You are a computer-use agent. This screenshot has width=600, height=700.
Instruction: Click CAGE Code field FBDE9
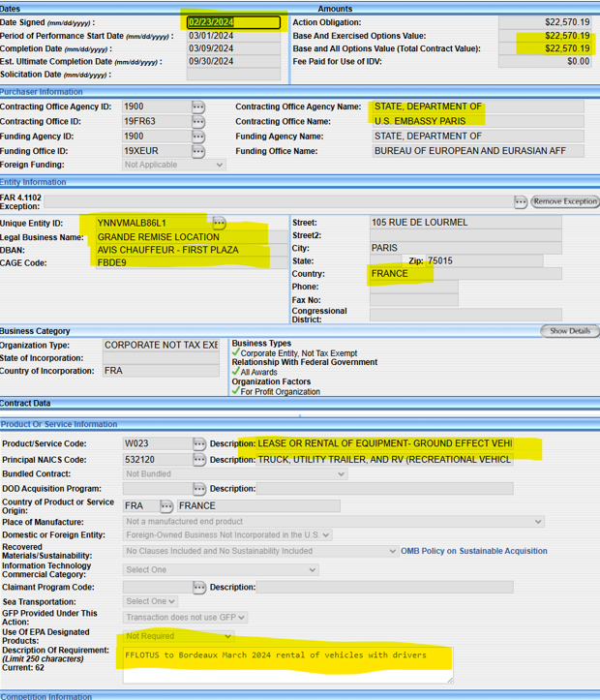point(192,263)
